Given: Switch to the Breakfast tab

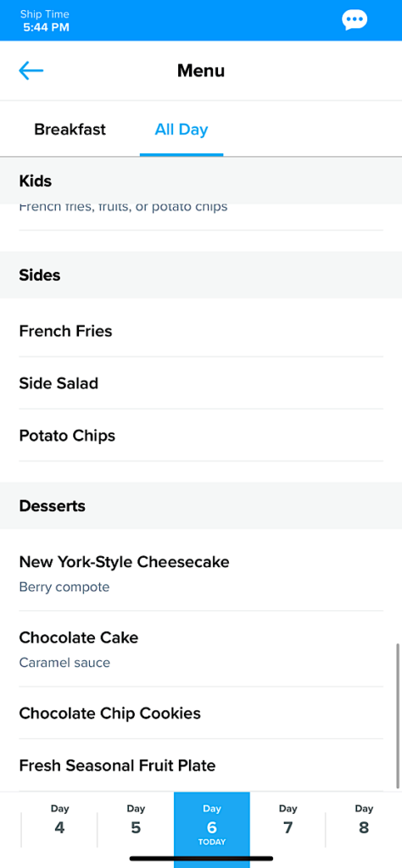Looking at the screenshot, I should [70, 130].
